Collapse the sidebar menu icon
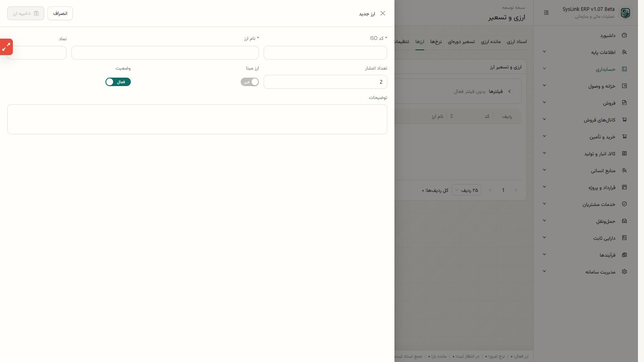Image resolution: width=644 pixels, height=362 pixels. tap(546, 13)
